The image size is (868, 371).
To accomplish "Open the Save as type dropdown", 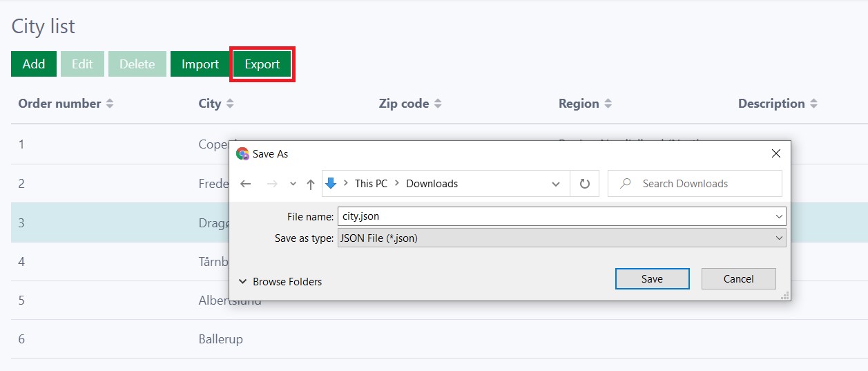I will tap(779, 238).
